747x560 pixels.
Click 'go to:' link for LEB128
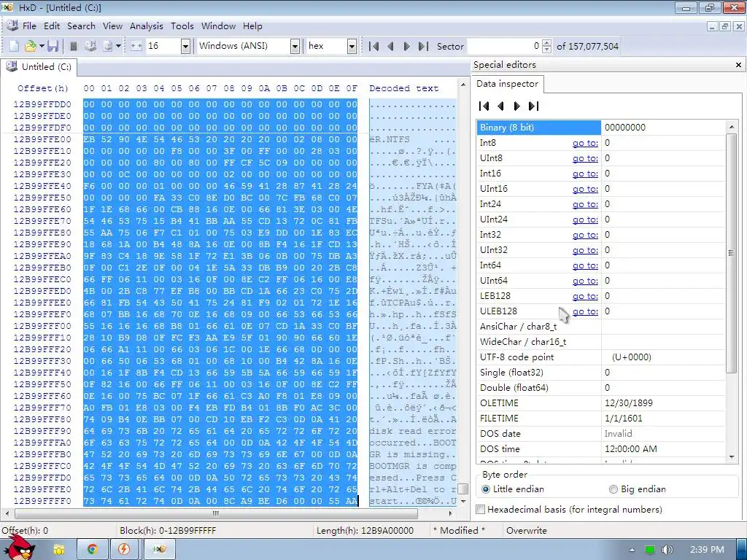click(x=585, y=296)
